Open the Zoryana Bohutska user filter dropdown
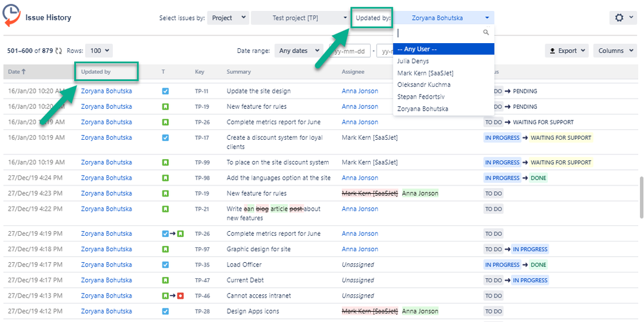Screen dimensions: 644x322 tap(444, 17)
